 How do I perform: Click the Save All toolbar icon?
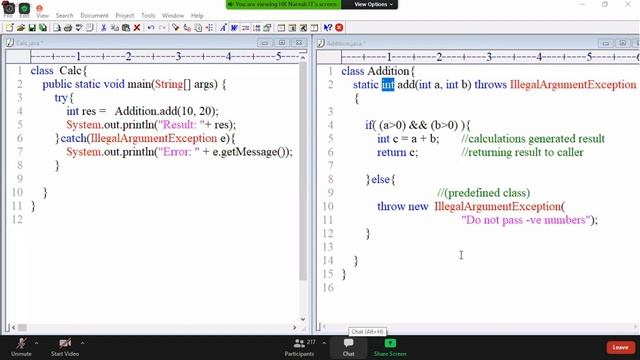[x=42, y=28]
